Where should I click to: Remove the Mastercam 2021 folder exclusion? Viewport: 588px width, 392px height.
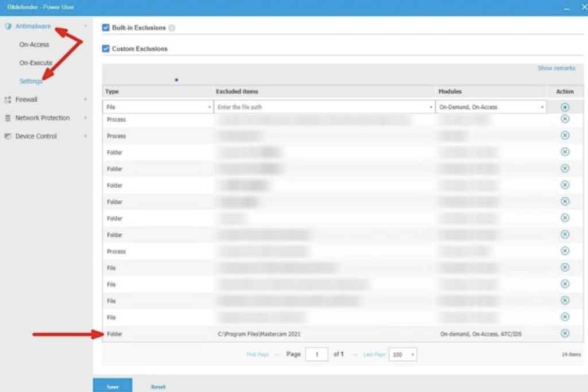(565, 333)
